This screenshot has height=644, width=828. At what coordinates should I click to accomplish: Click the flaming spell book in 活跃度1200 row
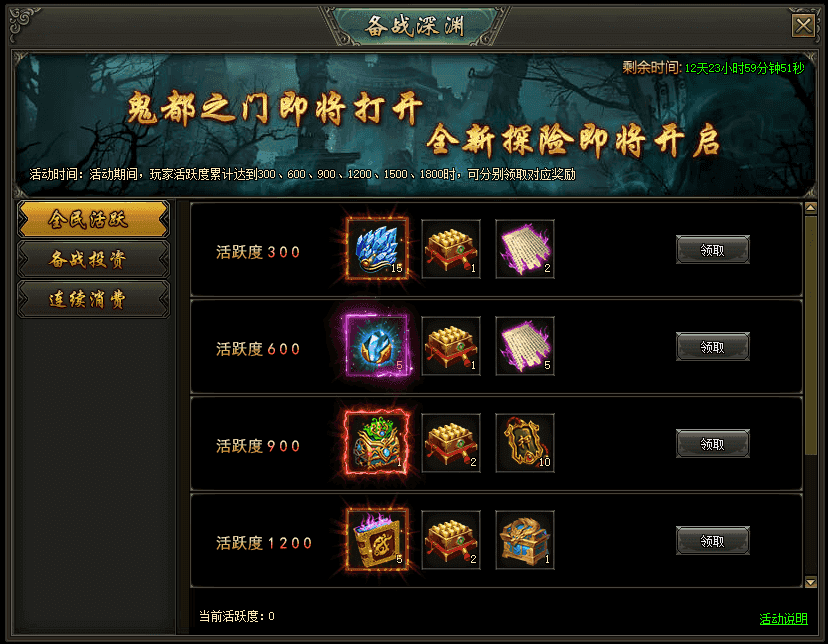377,540
